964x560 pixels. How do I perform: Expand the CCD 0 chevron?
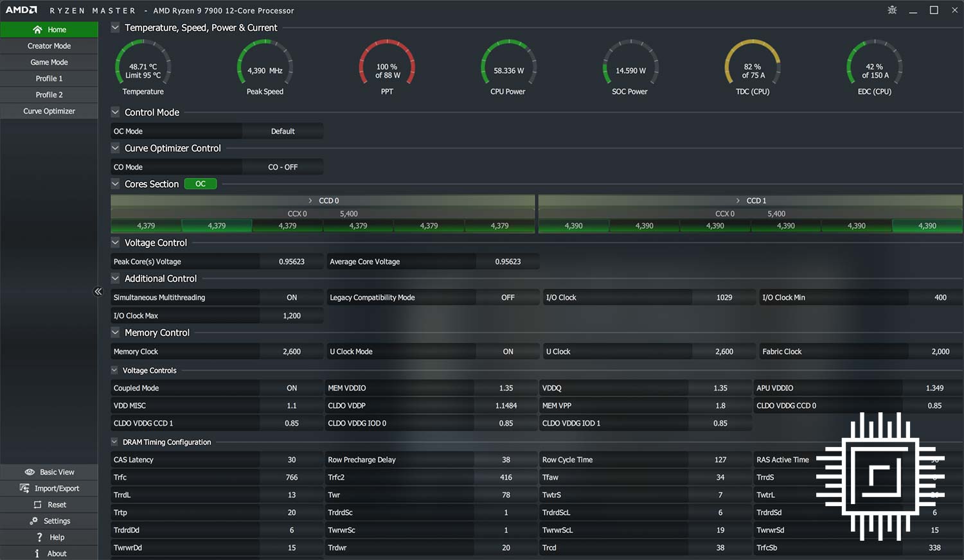pos(310,201)
